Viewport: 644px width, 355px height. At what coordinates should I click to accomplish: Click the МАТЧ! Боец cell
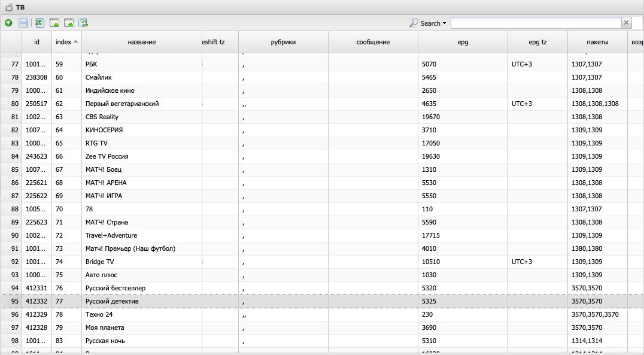coord(142,169)
